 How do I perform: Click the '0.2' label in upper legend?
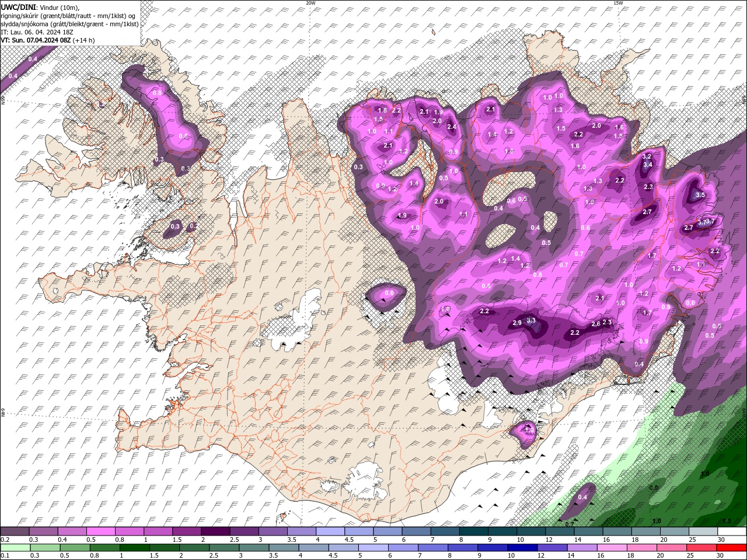click(x=5, y=540)
